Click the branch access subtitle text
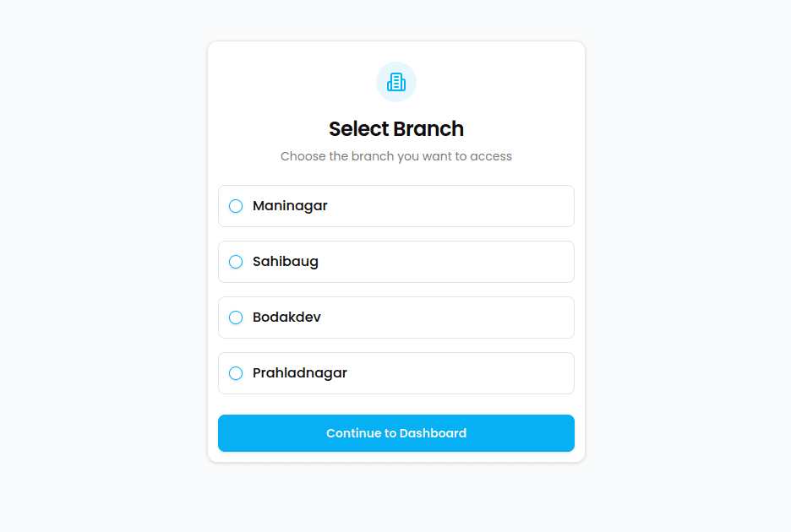This screenshot has width=791, height=532. coord(395,156)
